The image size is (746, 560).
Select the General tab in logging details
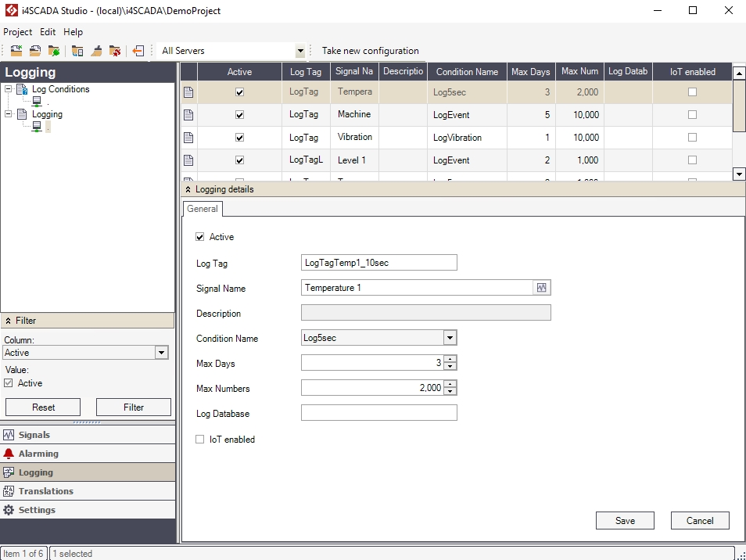[202, 209]
